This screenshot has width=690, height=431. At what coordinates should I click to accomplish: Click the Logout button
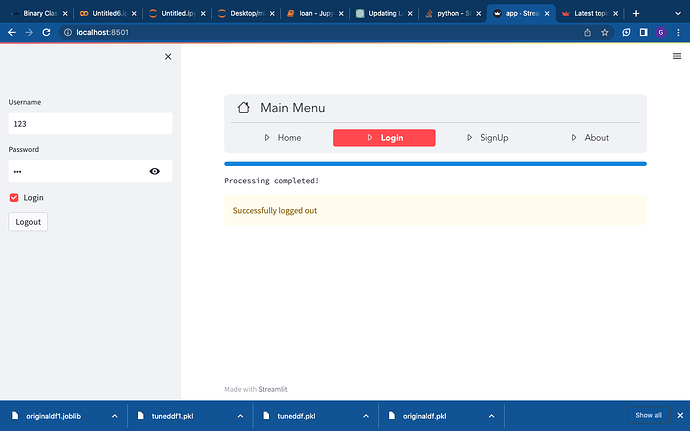pyautogui.click(x=28, y=222)
